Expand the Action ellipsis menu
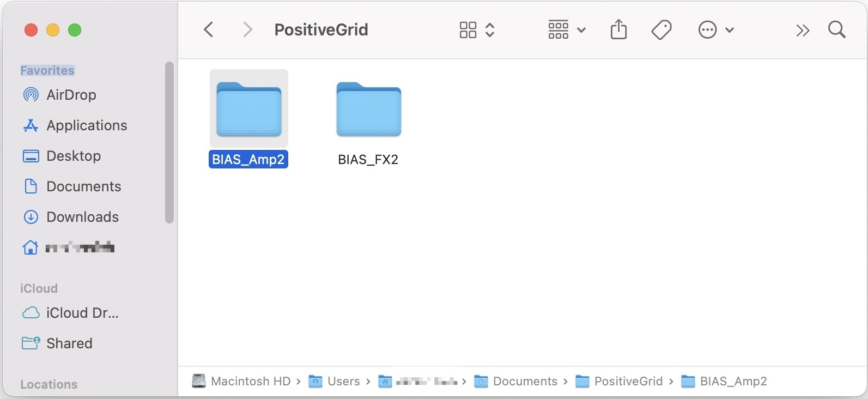This screenshot has width=868, height=399. 715,29
